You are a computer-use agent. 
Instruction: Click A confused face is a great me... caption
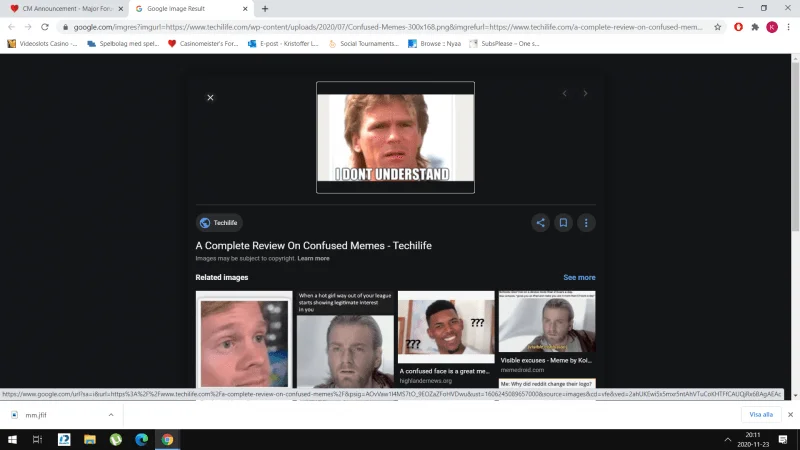click(444, 371)
